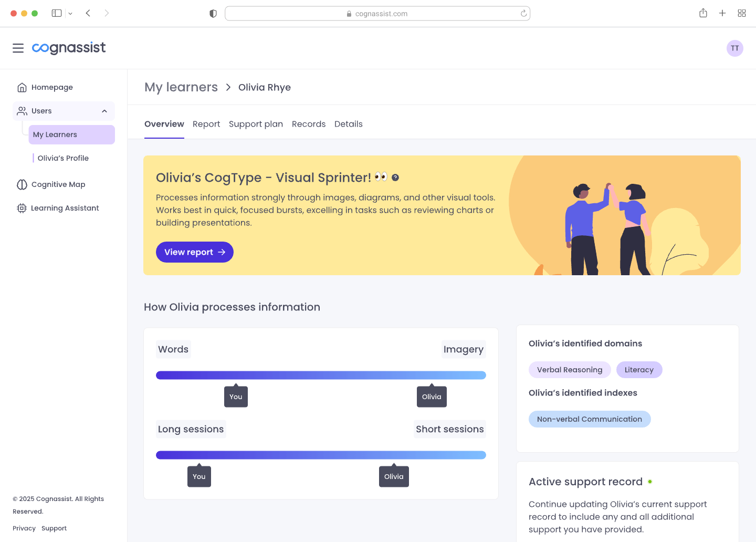This screenshot has width=756, height=542.
Task: Click the Short sessions label
Action: click(450, 429)
